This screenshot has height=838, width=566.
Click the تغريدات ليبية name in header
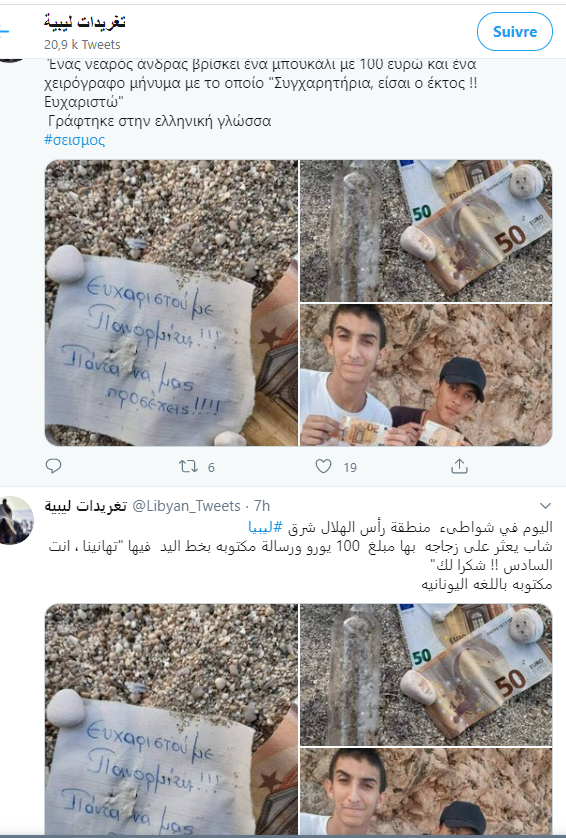coord(85,22)
